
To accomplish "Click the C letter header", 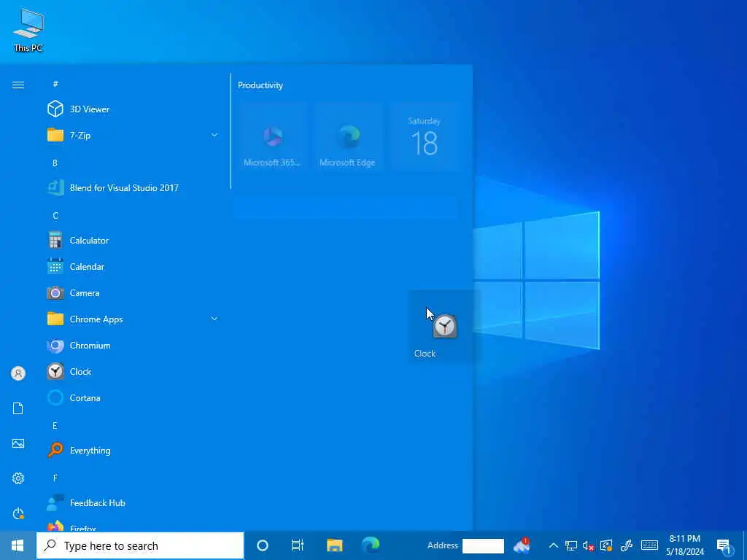I will click(x=55, y=215).
